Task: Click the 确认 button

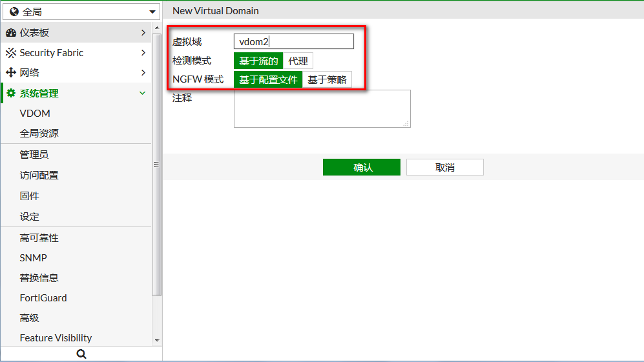Action: (362, 167)
